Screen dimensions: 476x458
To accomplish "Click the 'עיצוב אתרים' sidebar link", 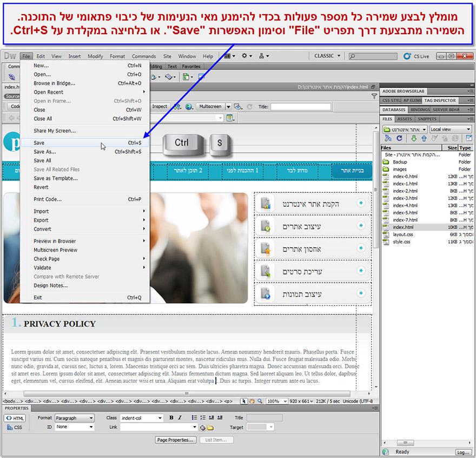I will (313, 226).
